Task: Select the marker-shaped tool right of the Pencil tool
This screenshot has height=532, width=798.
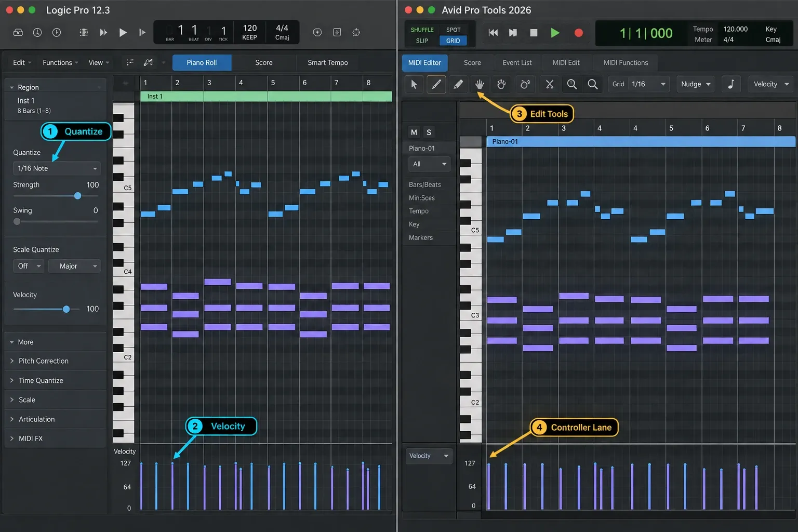Action: [x=458, y=84]
